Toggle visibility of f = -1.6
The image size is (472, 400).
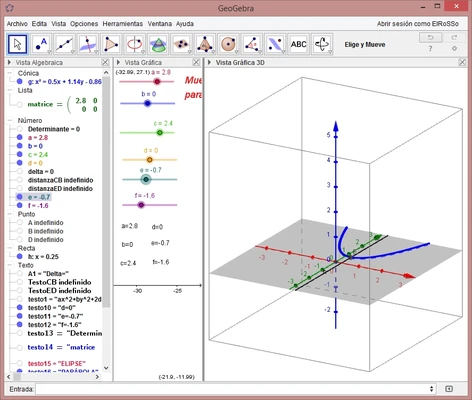pos(20,205)
